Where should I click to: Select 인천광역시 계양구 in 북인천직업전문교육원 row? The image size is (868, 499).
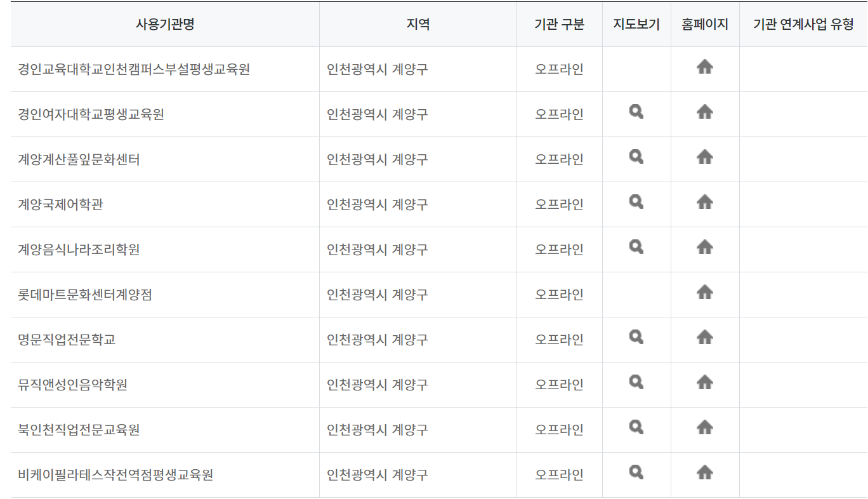[378, 430]
